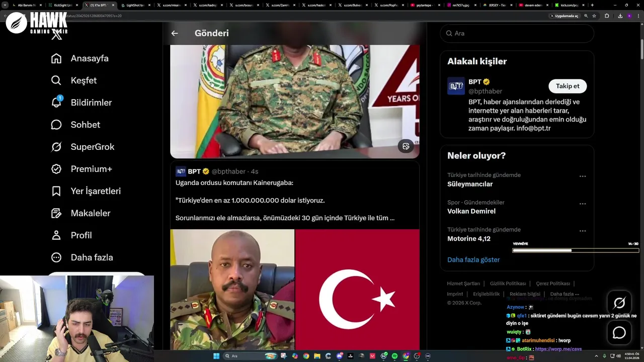Click the page zoom magnifier in address bar
Image resolution: width=644 pixels, height=362 pixels.
click(586, 16)
